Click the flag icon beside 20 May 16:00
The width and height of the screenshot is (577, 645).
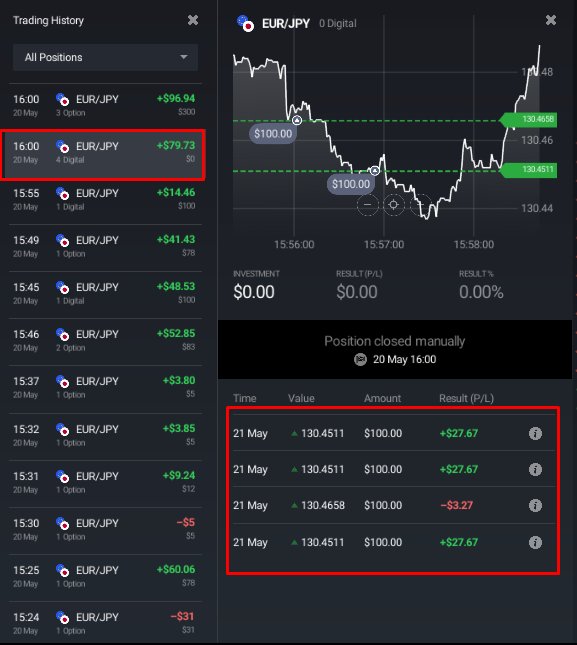click(360, 360)
